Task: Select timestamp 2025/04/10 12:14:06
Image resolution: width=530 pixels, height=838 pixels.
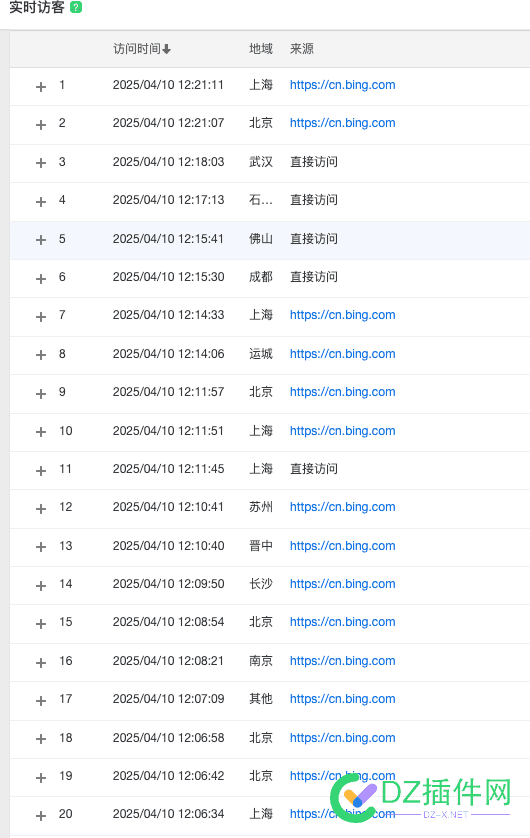Action: tap(168, 354)
